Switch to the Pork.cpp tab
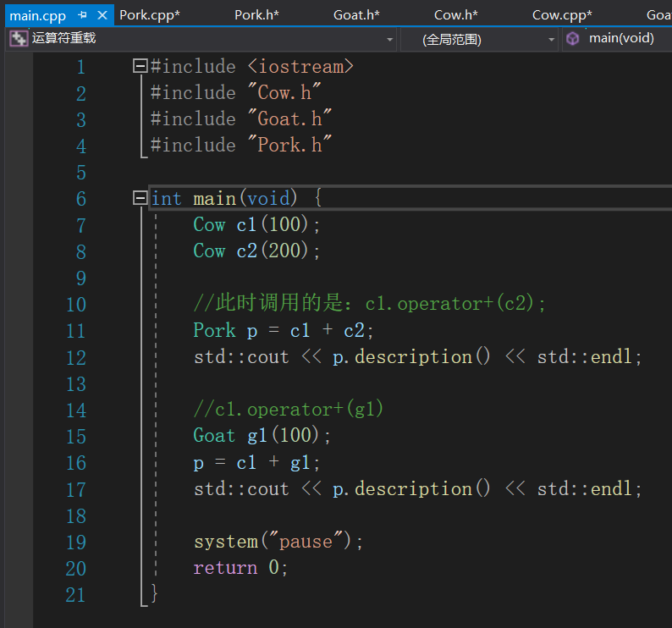The height and width of the screenshot is (628, 672). coord(149,15)
